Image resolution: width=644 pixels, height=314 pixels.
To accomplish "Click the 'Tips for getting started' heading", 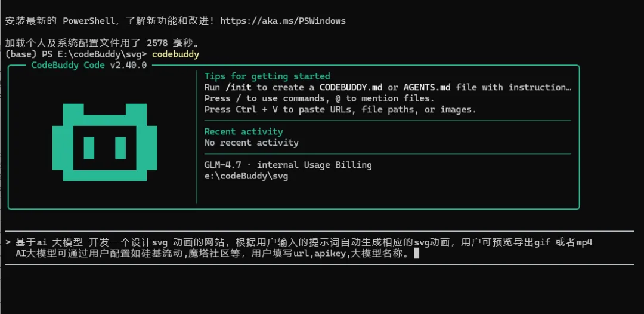I will pos(267,76).
